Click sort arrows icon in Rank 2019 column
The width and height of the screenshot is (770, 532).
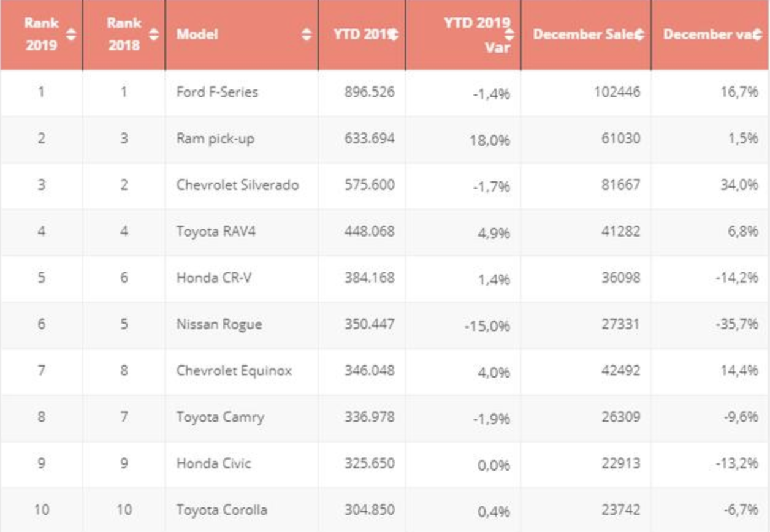pyautogui.click(x=71, y=34)
